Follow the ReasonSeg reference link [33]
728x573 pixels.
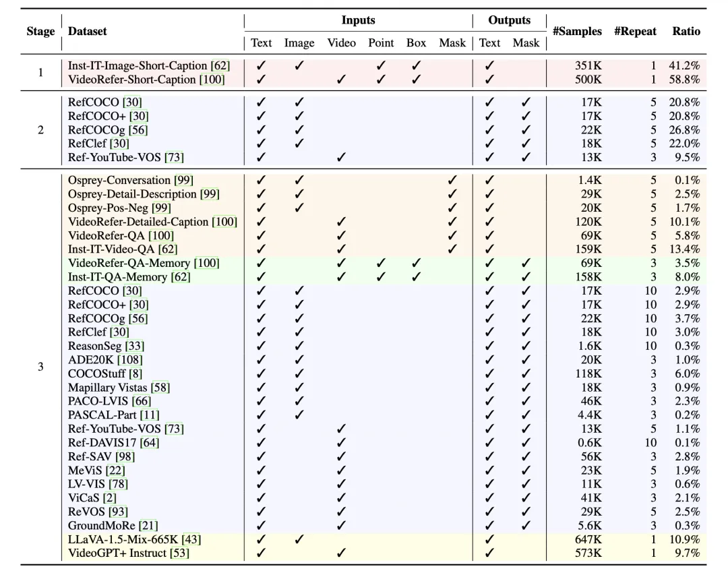pyautogui.click(x=135, y=346)
